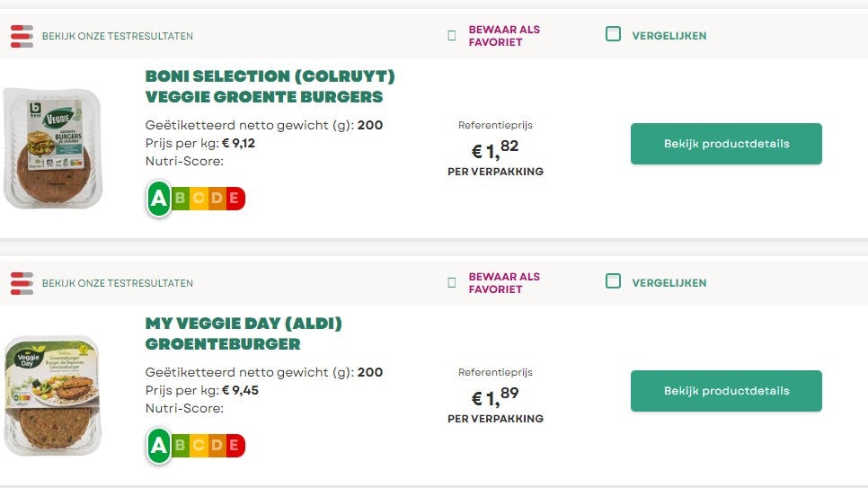The height and width of the screenshot is (488, 868).
Task: Click Bewaar als favoriet for Boni Selection burger
Action: [504, 36]
